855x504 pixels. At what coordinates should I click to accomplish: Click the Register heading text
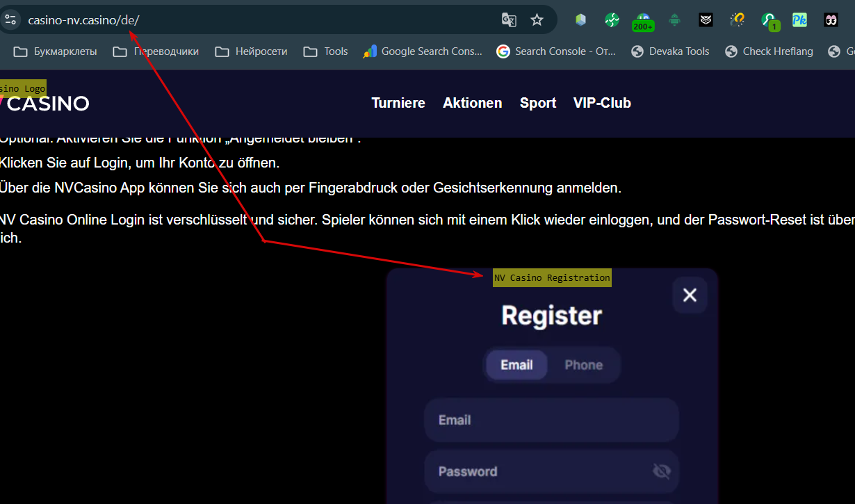click(552, 316)
